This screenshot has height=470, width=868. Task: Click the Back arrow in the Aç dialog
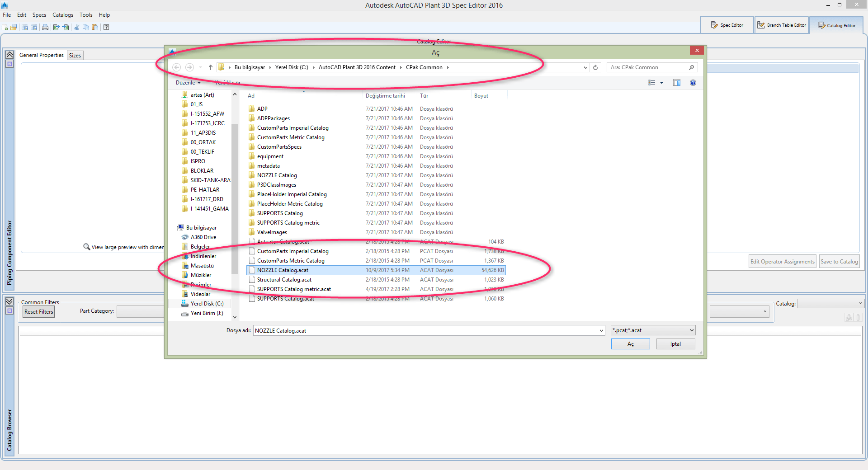coord(177,67)
